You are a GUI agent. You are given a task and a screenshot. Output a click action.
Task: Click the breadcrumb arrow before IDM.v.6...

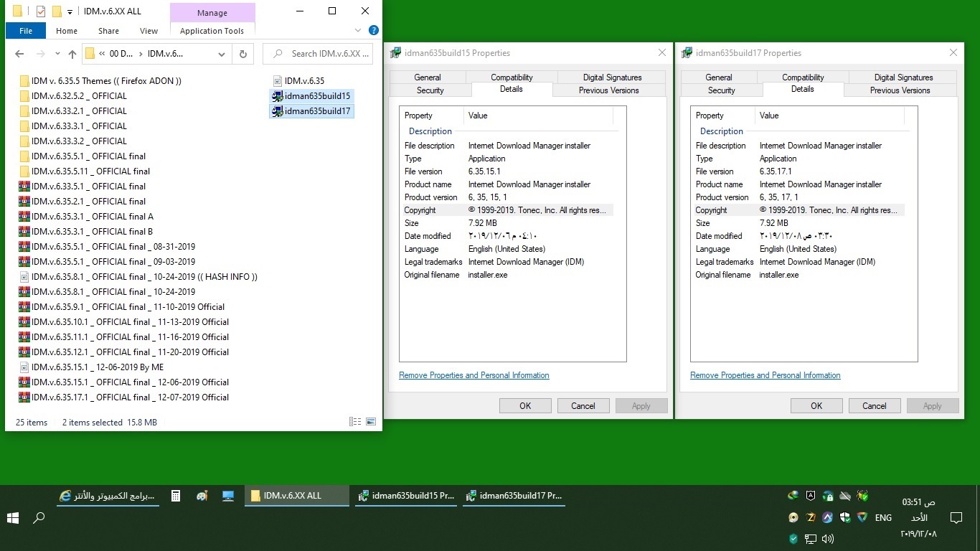(141, 54)
